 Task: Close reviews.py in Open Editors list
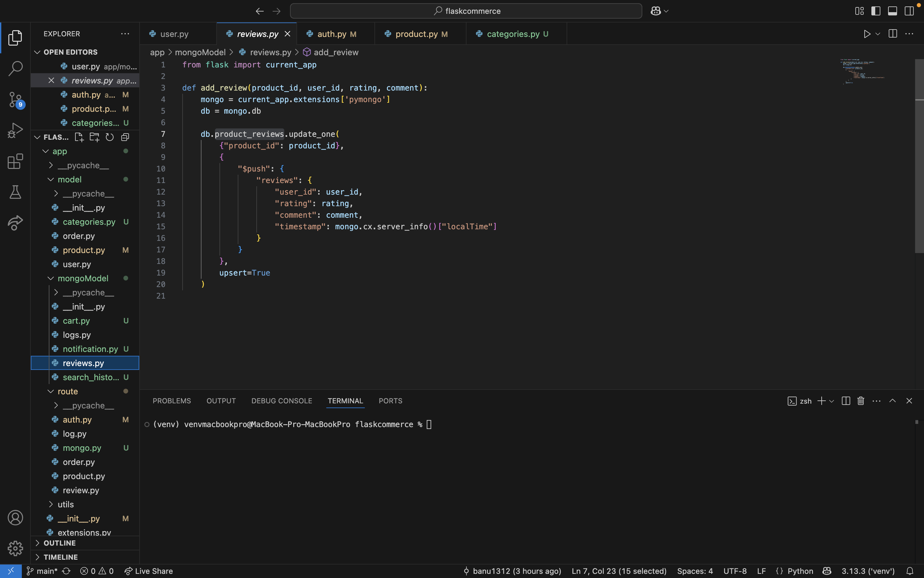click(51, 80)
